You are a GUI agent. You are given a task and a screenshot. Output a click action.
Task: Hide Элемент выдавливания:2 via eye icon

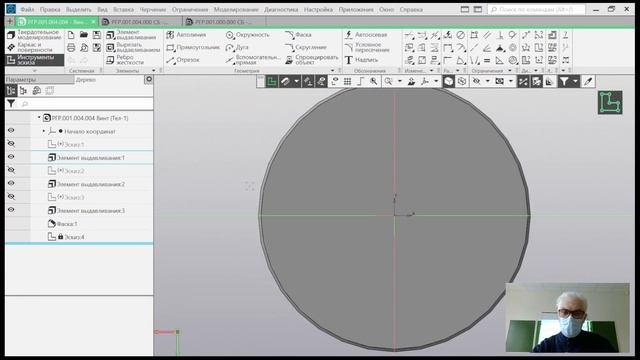[11, 183]
